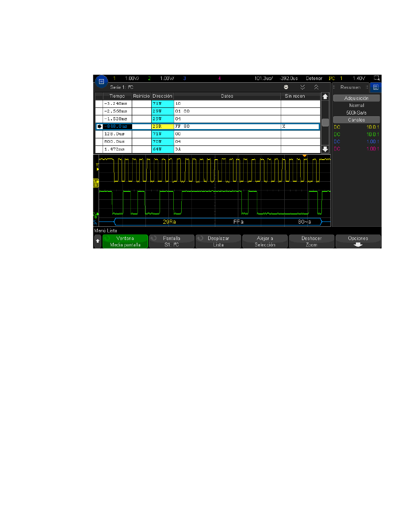Click the 29Ra decoded bus segment
The height and width of the screenshot is (515, 420).
tap(169, 222)
